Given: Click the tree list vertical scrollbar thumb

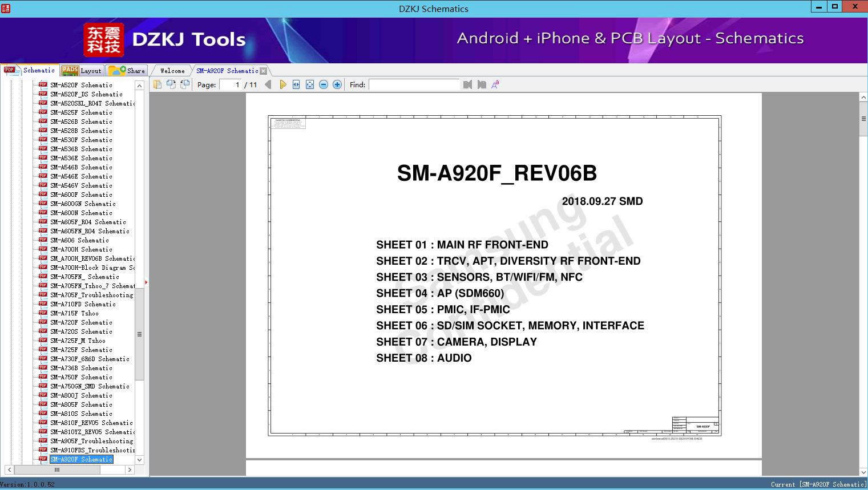Looking at the screenshot, I should click(139, 334).
